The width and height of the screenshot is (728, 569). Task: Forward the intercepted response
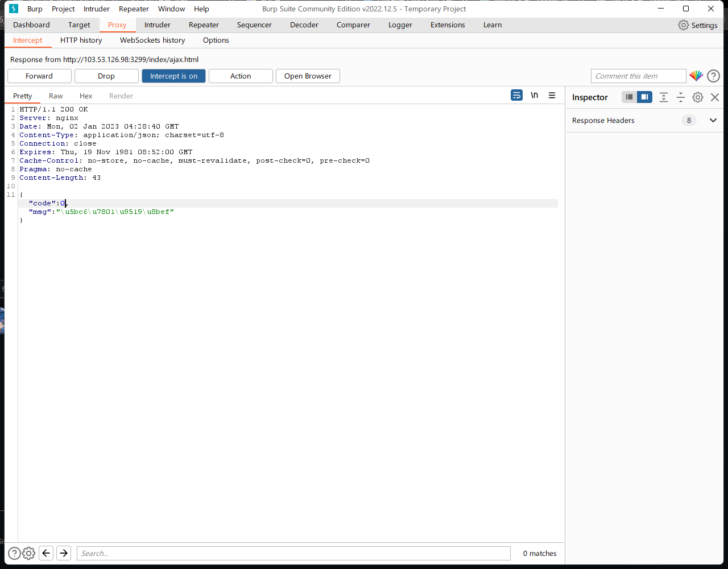coord(39,76)
